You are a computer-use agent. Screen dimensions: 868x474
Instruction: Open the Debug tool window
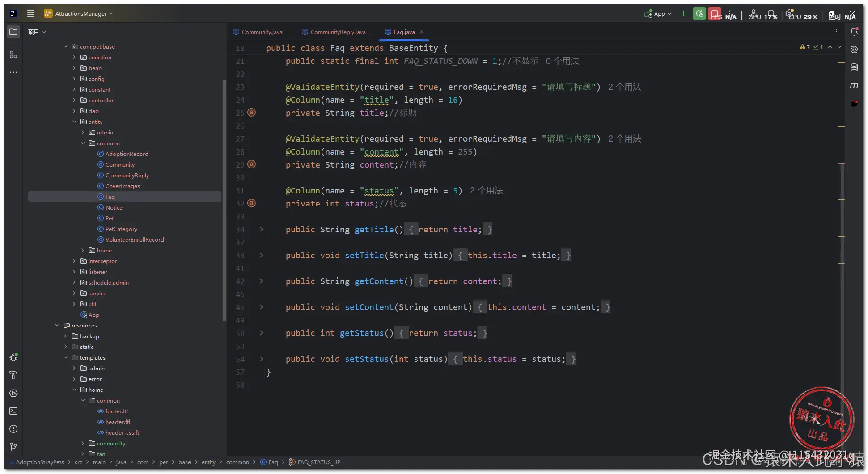coord(13,357)
